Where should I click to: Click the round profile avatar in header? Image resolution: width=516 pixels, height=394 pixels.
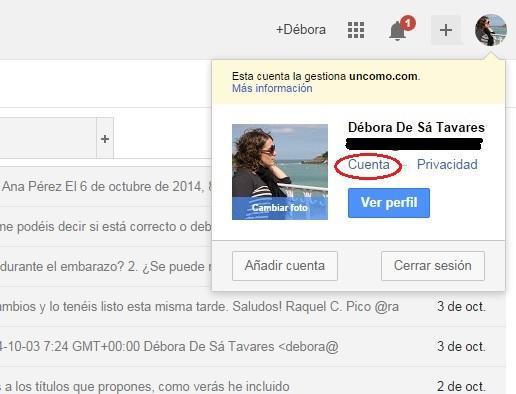[491, 30]
